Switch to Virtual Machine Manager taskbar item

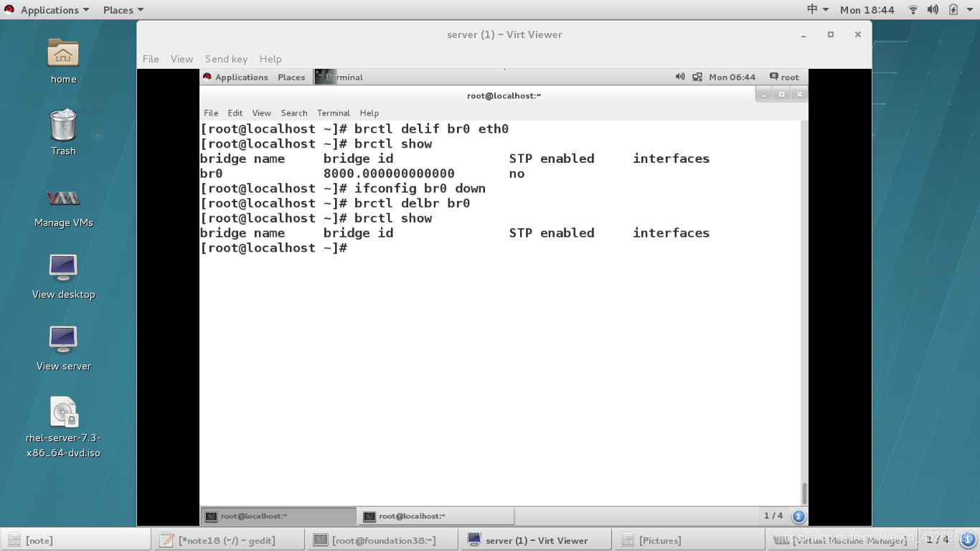pos(842,540)
